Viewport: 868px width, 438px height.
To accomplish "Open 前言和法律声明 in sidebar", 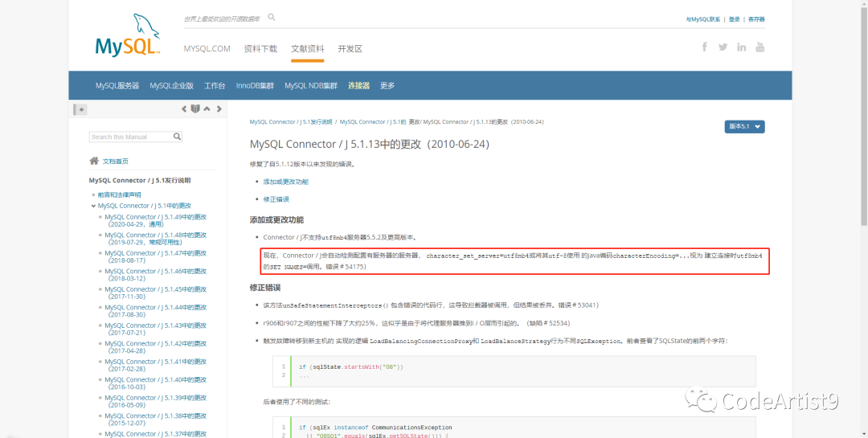I will click(x=119, y=195).
